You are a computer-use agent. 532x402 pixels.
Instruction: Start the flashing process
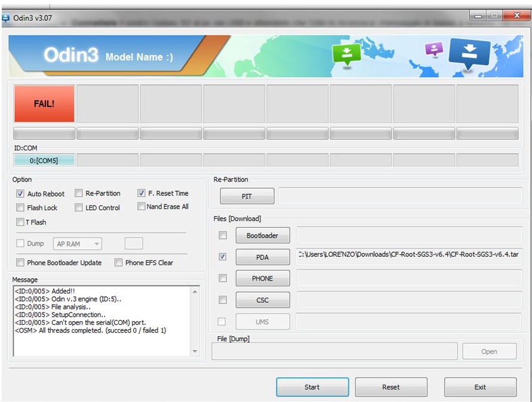click(x=312, y=387)
